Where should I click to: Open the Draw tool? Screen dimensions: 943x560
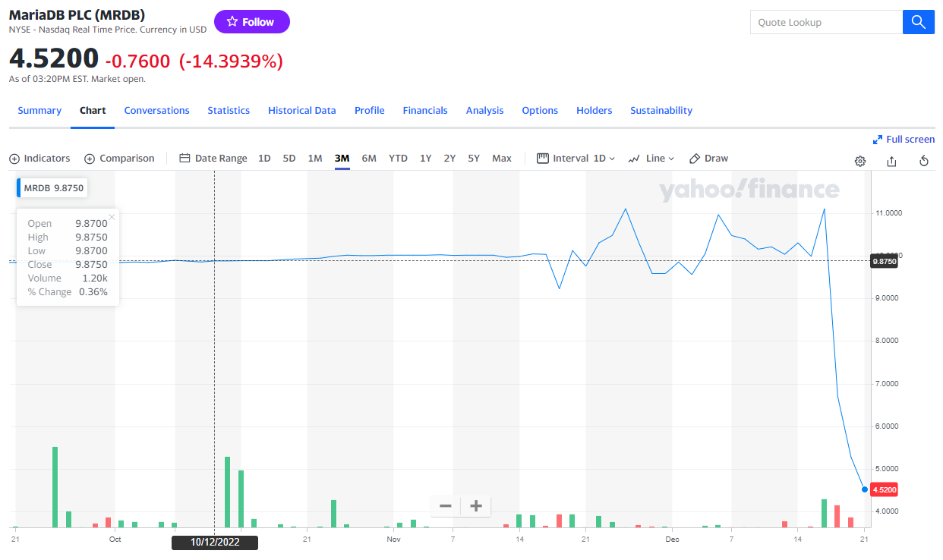708,159
